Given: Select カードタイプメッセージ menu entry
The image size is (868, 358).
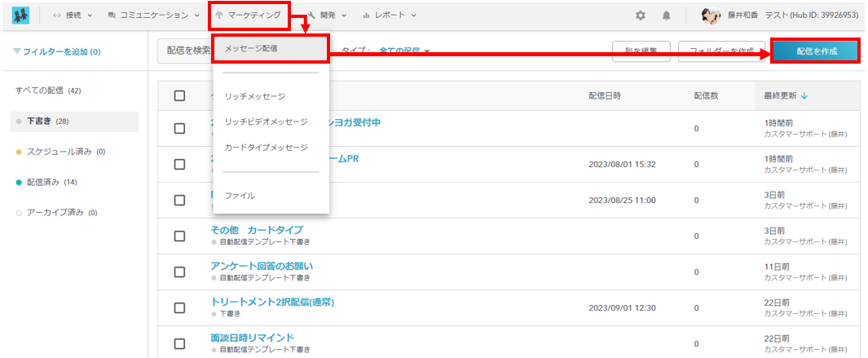Looking at the screenshot, I should pyautogui.click(x=266, y=148).
